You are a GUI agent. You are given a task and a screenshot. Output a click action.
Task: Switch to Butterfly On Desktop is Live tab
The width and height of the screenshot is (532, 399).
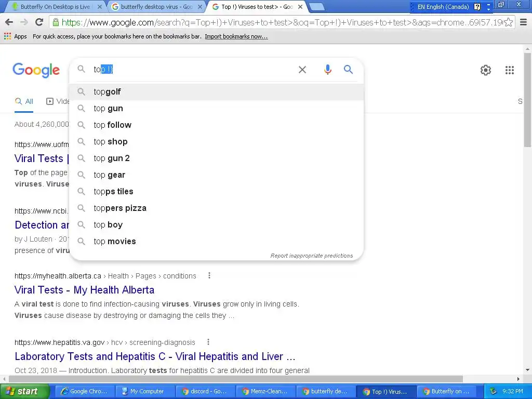[x=55, y=7]
